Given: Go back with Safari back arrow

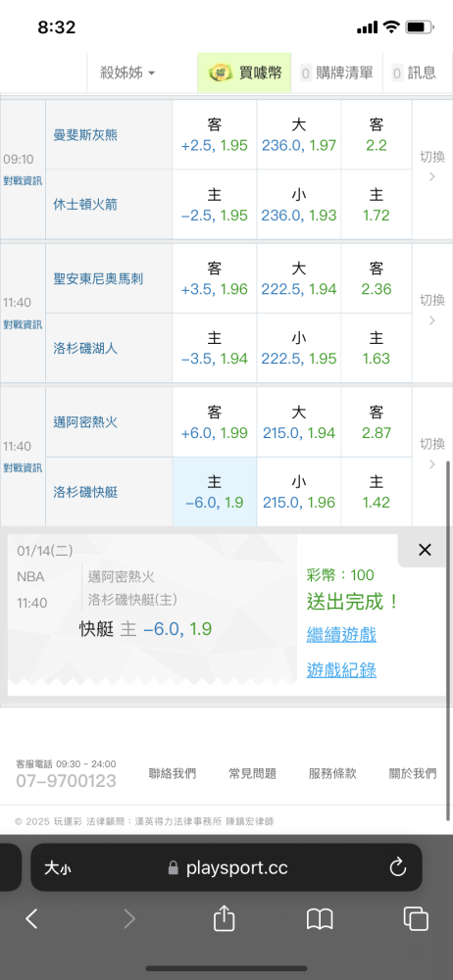Looking at the screenshot, I should pyautogui.click(x=32, y=919).
